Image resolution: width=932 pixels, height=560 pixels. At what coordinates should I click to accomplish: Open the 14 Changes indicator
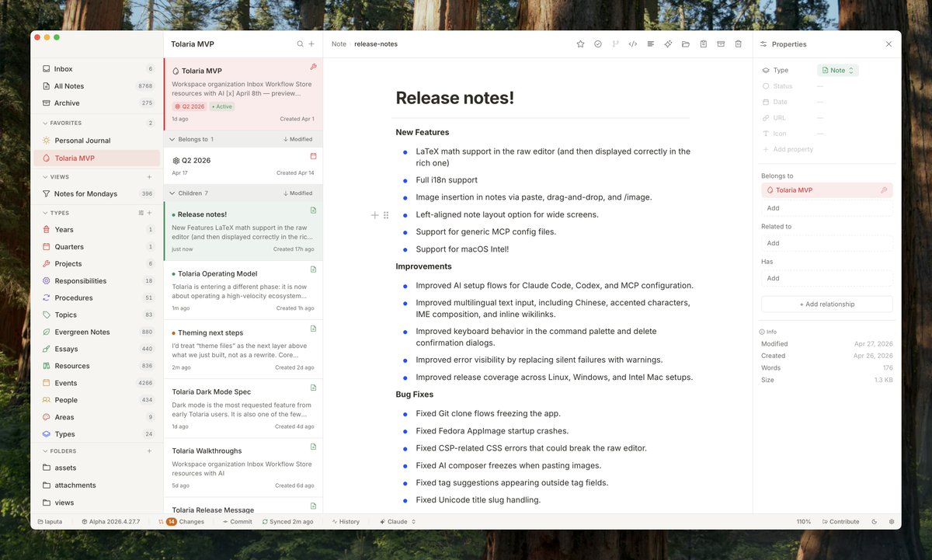click(181, 522)
